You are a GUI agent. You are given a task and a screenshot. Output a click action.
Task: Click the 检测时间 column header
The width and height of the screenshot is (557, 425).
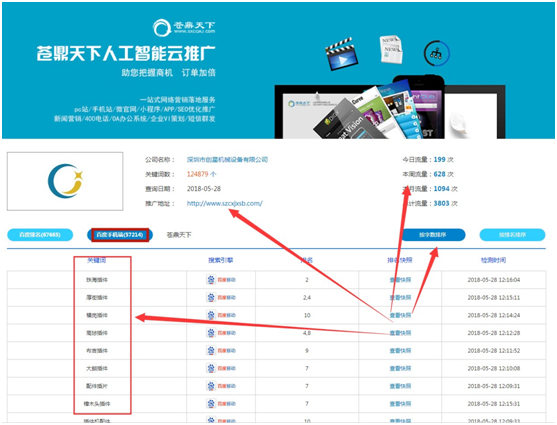493,260
